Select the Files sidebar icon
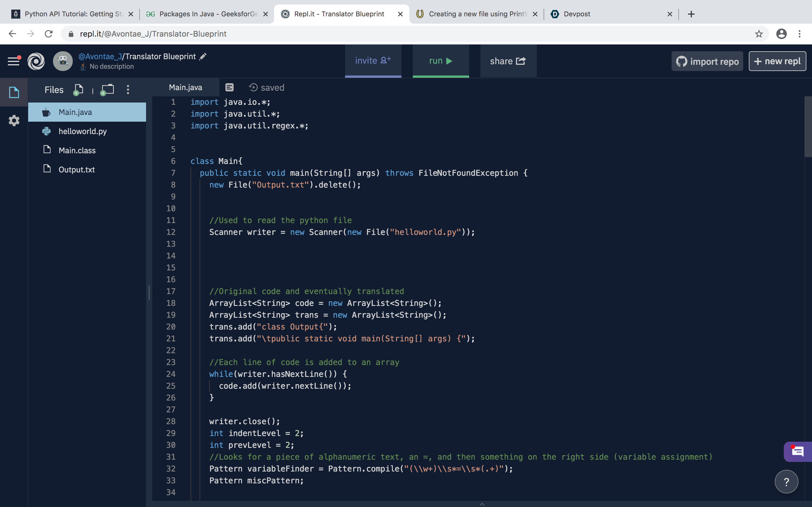Image resolution: width=812 pixels, height=507 pixels. (14, 92)
